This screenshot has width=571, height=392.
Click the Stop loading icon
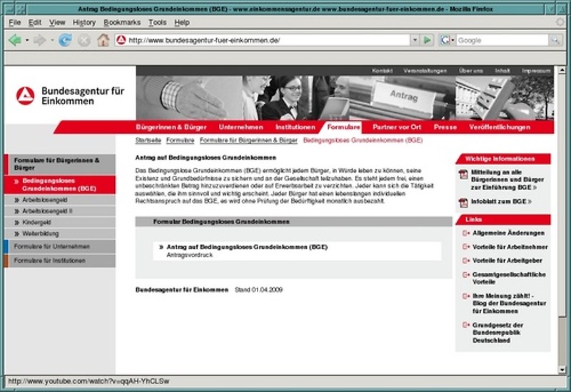tap(84, 40)
